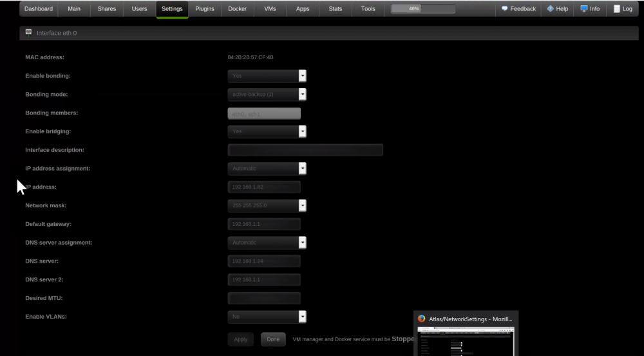Click the Desired MTU input field
644x356 pixels.
(264, 298)
